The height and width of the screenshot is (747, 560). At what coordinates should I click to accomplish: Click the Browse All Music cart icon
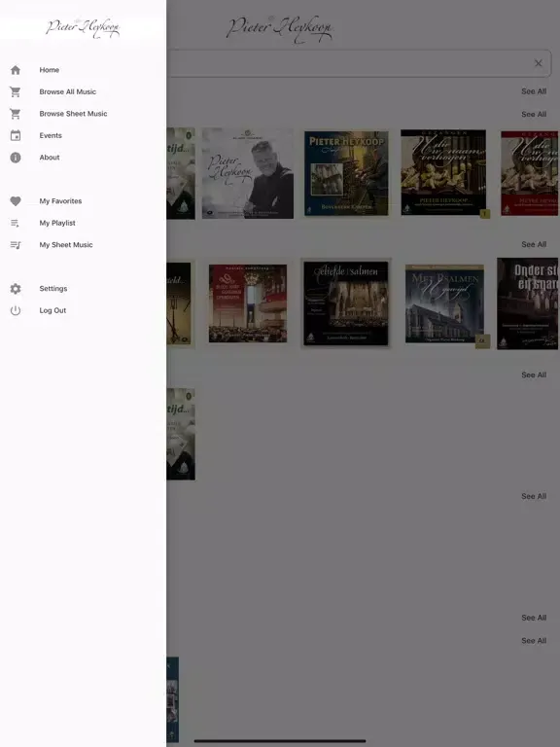click(16, 92)
